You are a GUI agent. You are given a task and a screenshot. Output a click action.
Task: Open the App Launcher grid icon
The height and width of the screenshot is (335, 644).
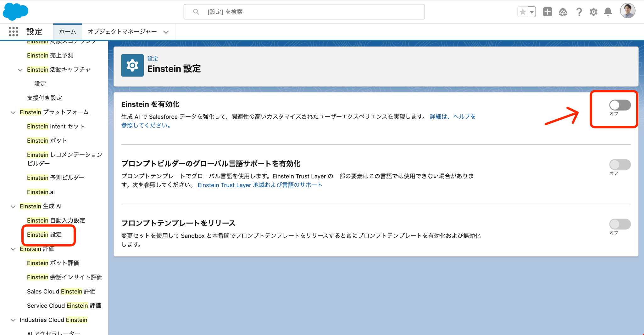[14, 31]
